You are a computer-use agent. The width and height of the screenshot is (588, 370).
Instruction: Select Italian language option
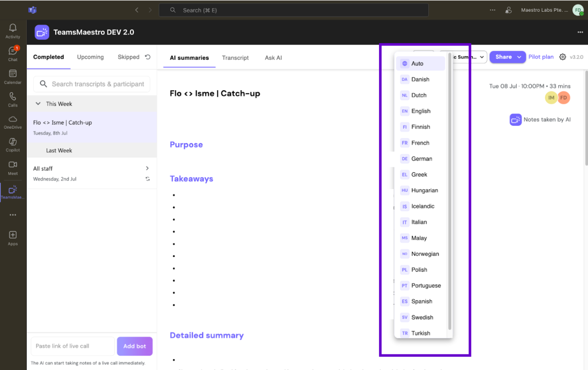click(421, 222)
